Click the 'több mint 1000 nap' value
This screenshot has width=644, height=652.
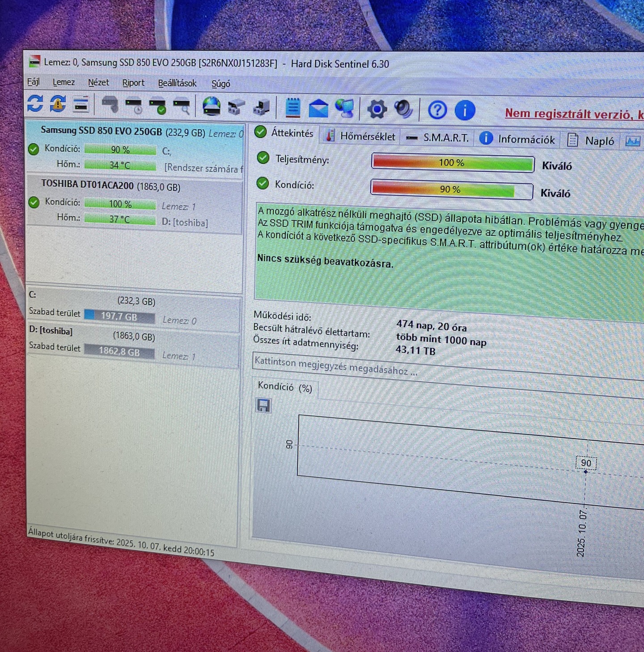click(x=441, y=340)
